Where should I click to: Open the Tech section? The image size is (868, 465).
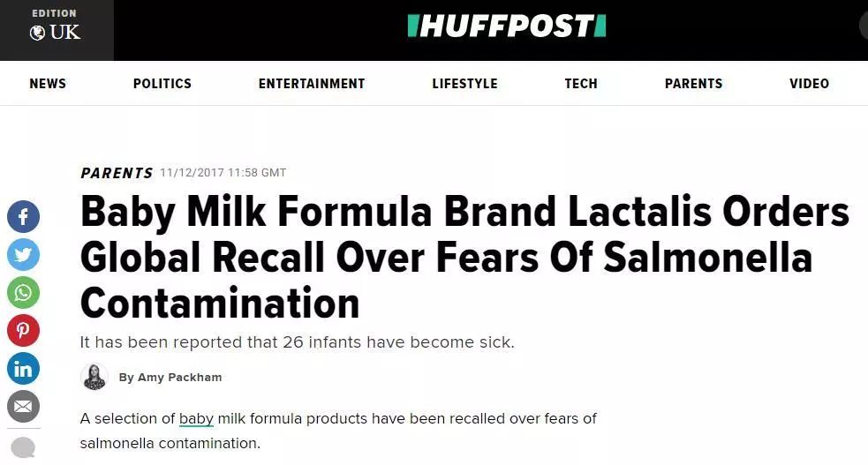pos(581,84)
